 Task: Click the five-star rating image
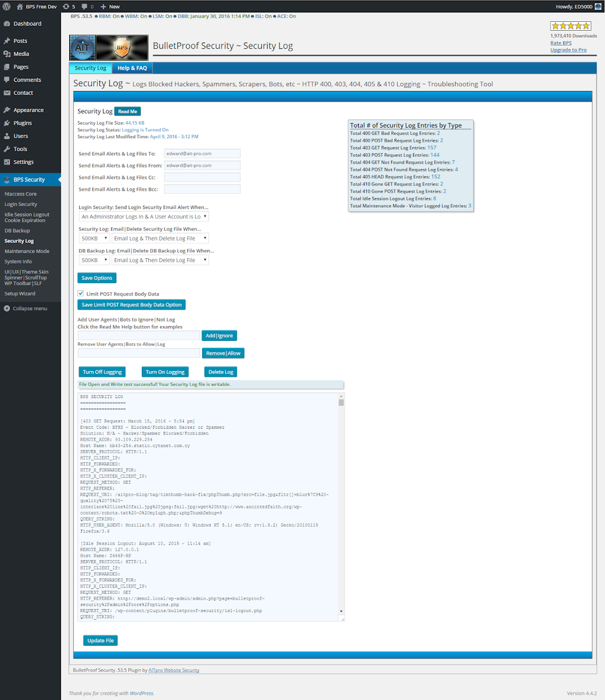571,26
